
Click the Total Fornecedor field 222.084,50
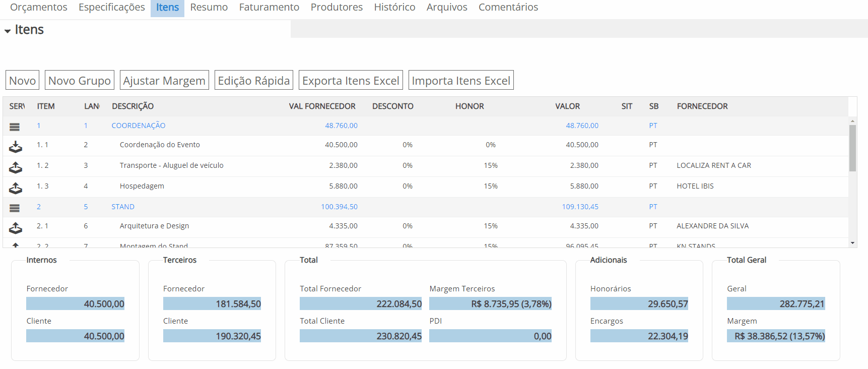pos(361,303)
